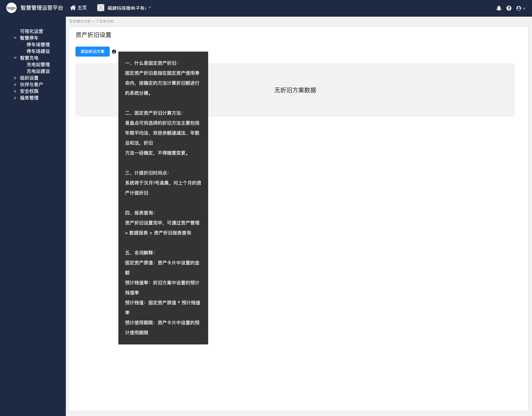Click breadcrumb 子菜单名称
This screenshot has width=532, height=416.
[105, 21]
